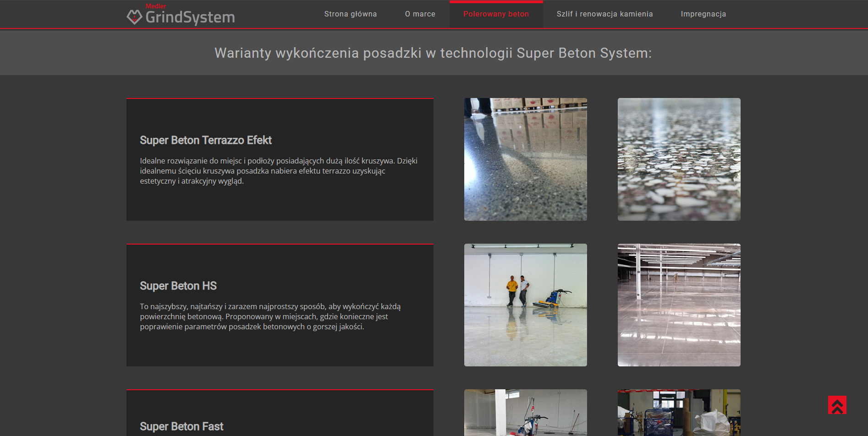Open the terrazzo aggregate close-up photo
Viewport: 868px width, 436px height.
pyautogui.click(x=679, y=159)
